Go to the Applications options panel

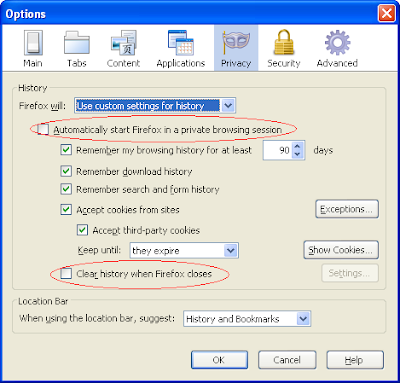[181, 49]
